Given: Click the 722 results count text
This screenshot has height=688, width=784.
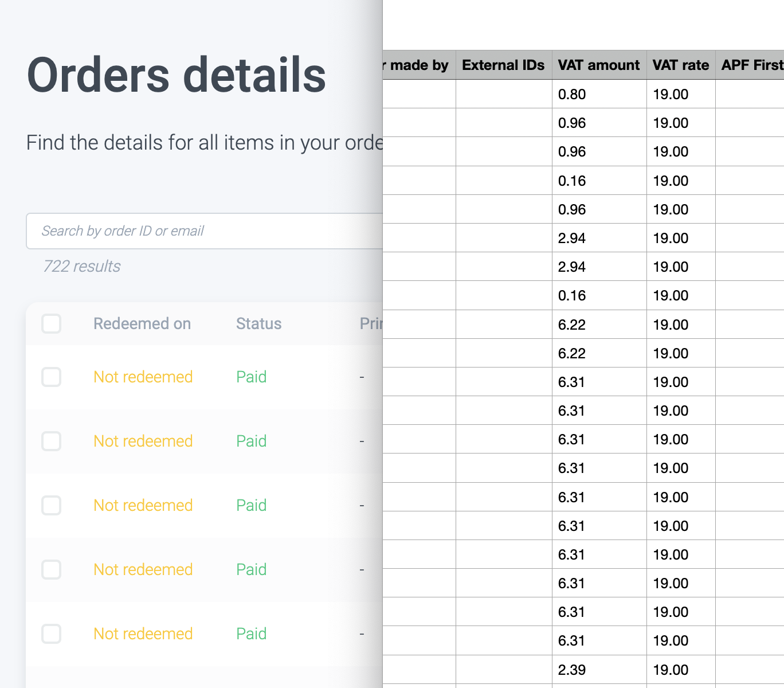Looking at the screenshot, I should click(x=82, y=267).
